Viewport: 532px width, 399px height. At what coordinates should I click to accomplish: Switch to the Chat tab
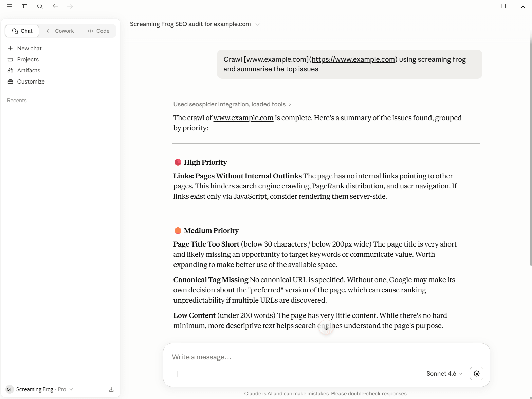click(22, 31)
